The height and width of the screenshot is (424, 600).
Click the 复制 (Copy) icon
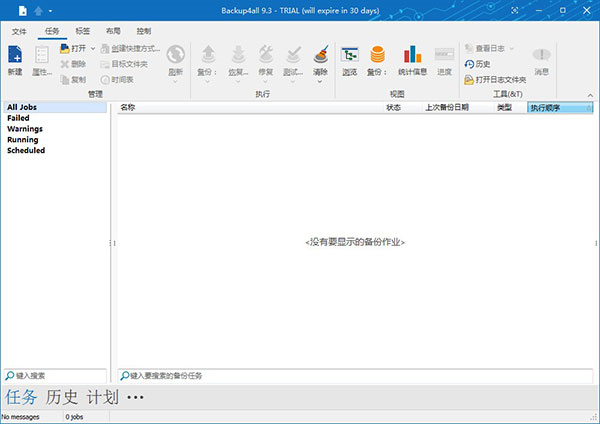click(x=65, y=80)
